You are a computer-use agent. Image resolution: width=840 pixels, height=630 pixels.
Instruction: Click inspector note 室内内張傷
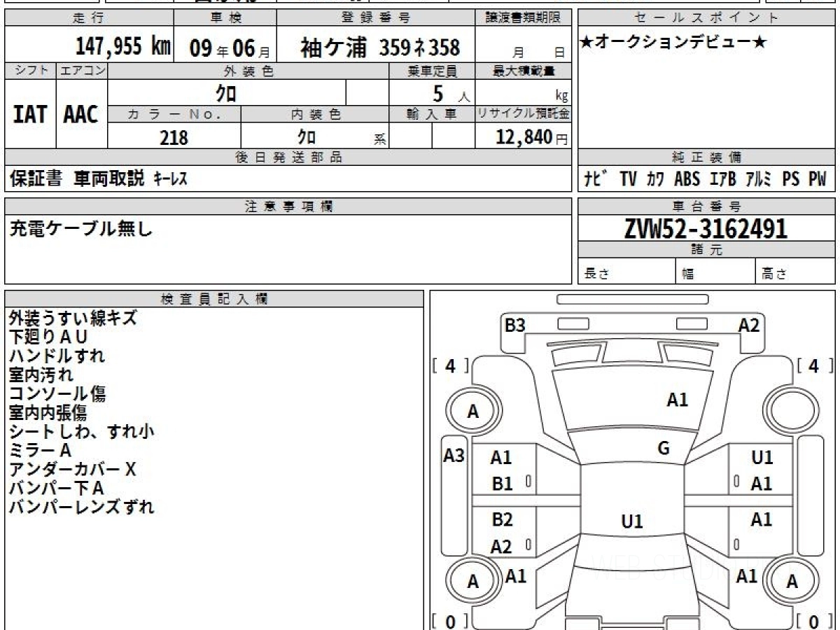tap(48, 413)
